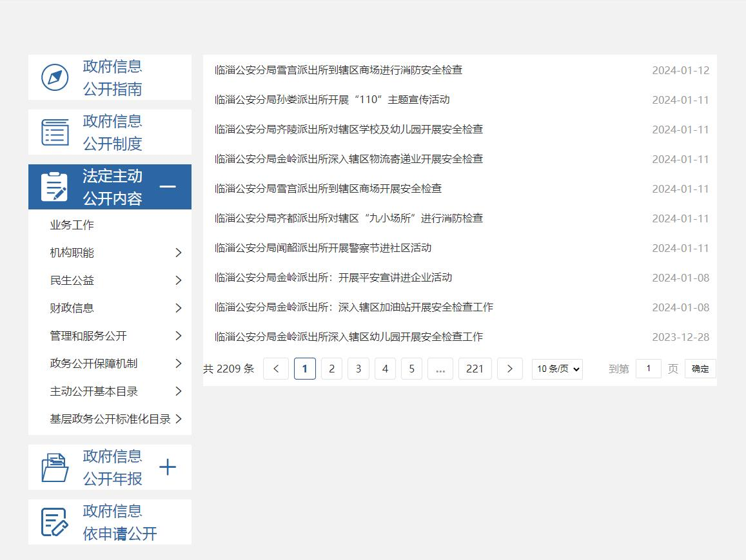746x560 pixels.
Task: Click the edit-document icon for 政府信息依申请公开
Action: 55,522
